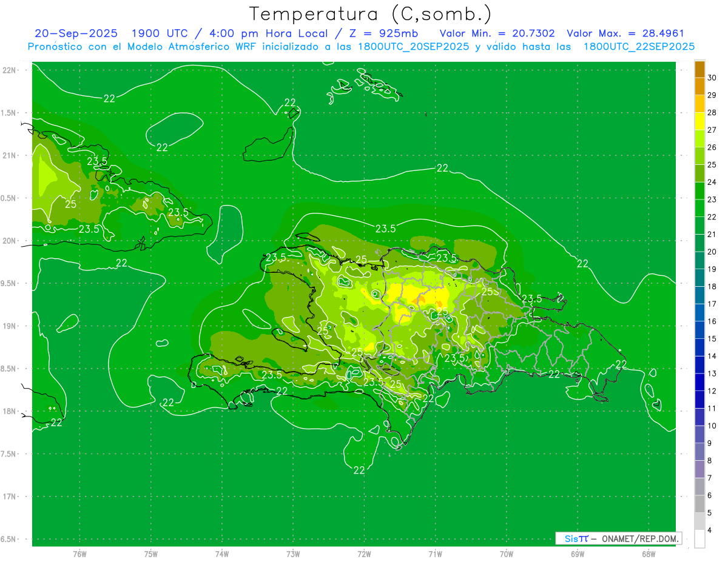
Task: Pick the dark blue swatch between 12 and 13
Action: [x=699, y=382]
